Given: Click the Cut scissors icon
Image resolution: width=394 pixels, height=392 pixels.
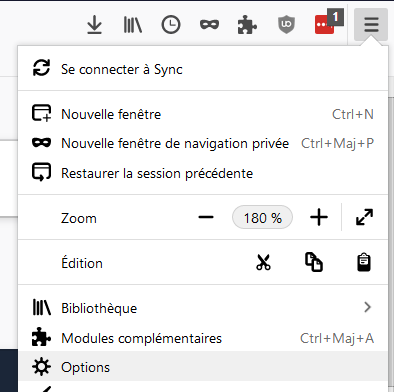Looking at the screenshot, I should (x=263, y=262).
